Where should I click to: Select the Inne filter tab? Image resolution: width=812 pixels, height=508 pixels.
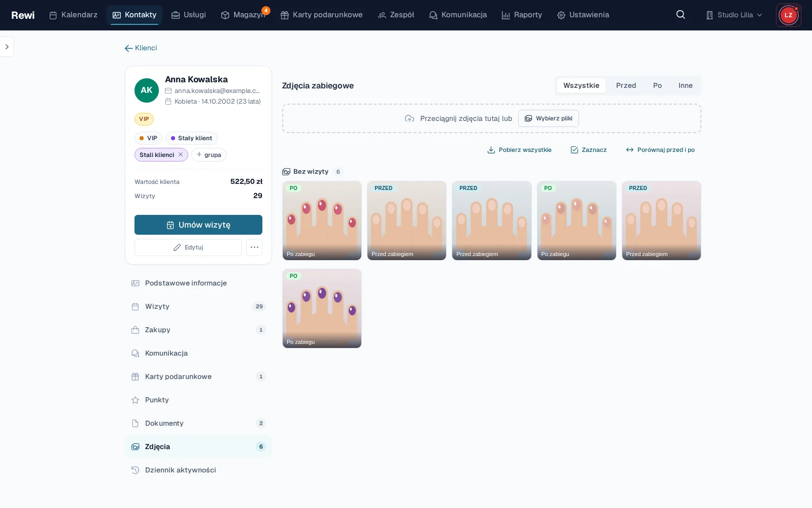[x=685, y=85]
